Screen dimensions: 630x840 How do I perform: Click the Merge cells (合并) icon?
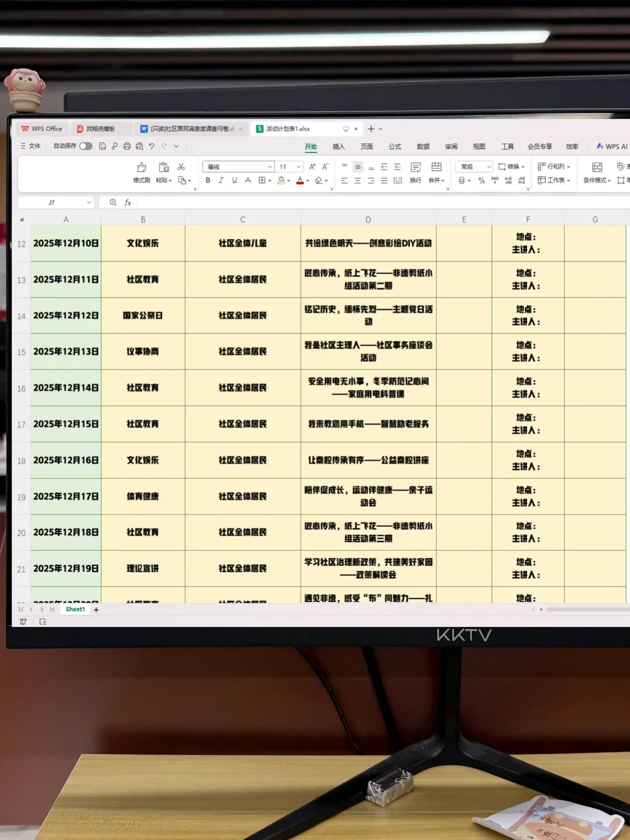click(x=436, y=167)
